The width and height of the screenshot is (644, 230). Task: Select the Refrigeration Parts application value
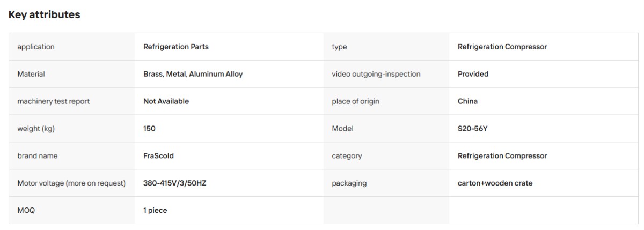coord(176,47)
